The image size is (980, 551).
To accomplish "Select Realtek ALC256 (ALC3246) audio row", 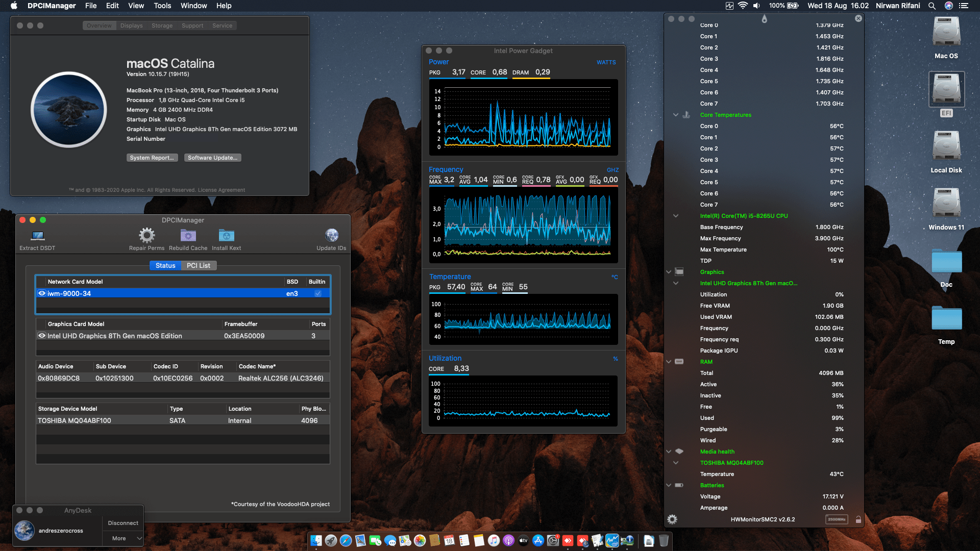I will coord(183,378).
